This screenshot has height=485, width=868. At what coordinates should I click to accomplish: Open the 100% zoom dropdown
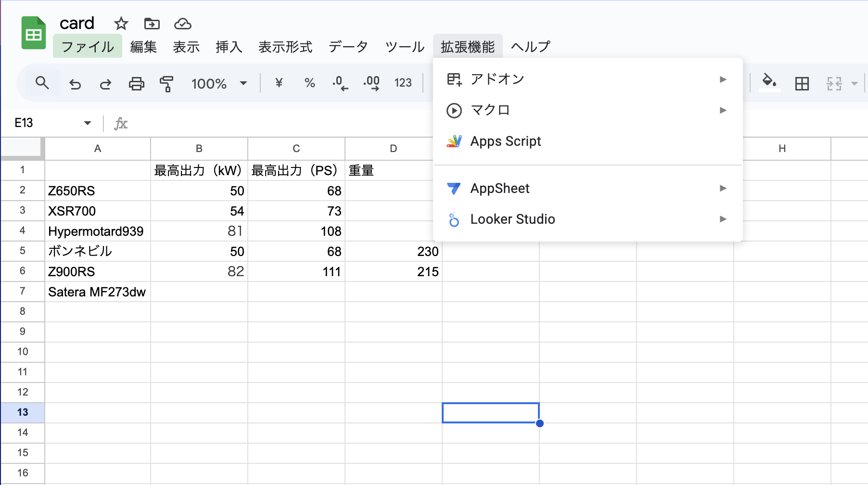pos(219,84)
